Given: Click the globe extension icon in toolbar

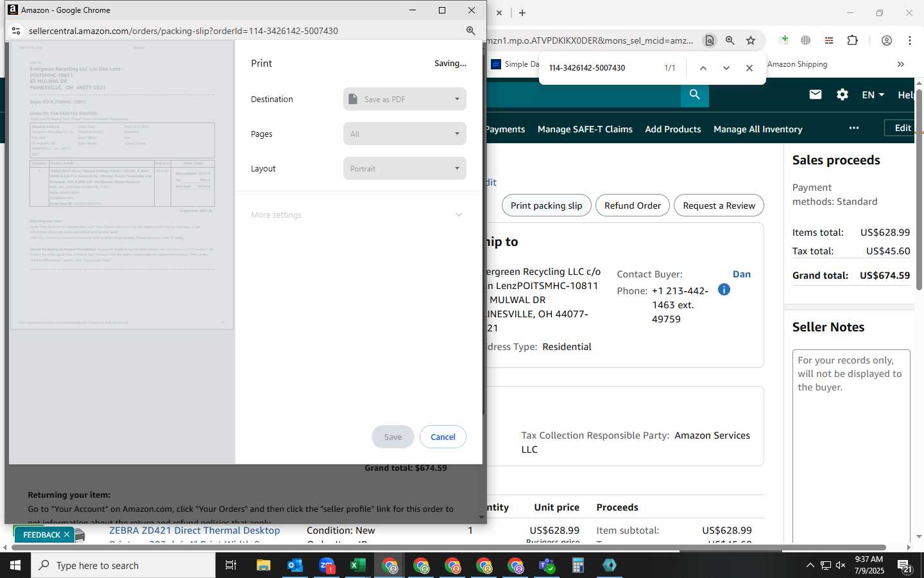Looking at the screenshot, I should click(806, 40).
